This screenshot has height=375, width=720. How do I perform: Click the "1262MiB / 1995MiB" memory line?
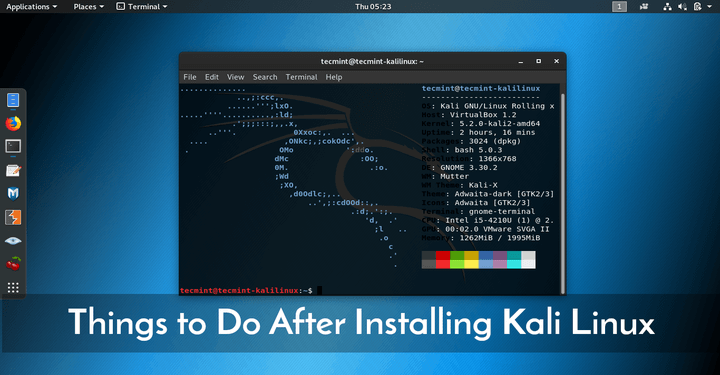click(x=481, y=238)
